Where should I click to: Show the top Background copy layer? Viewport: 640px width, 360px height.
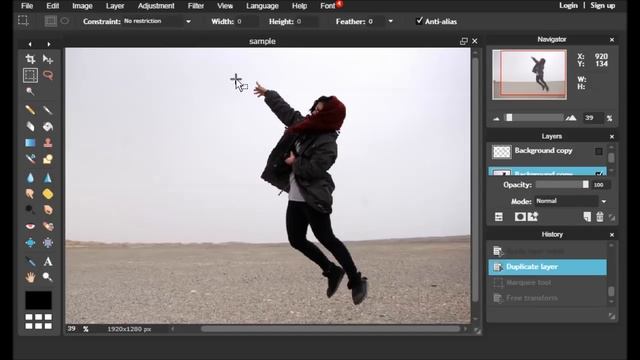(x=598, y=151)
